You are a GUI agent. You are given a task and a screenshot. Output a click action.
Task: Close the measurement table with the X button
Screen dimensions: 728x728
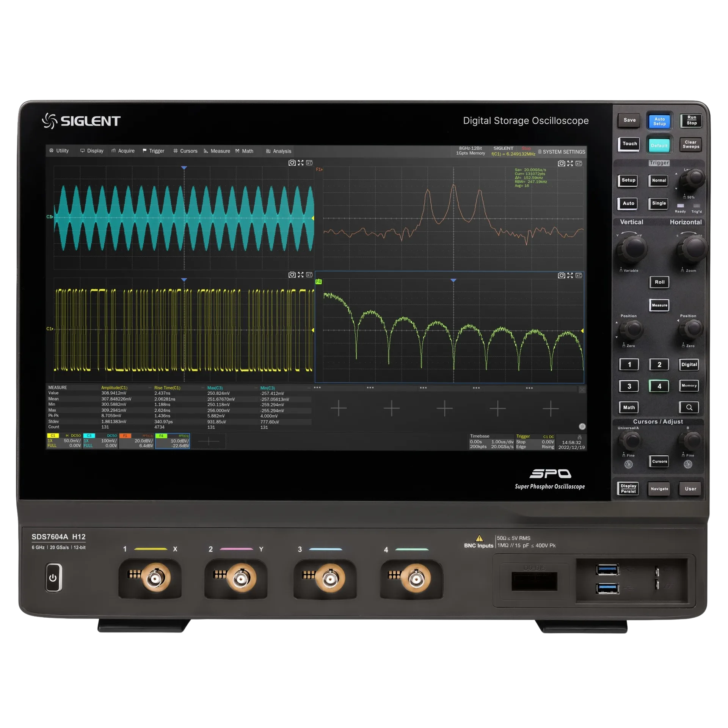582,389
